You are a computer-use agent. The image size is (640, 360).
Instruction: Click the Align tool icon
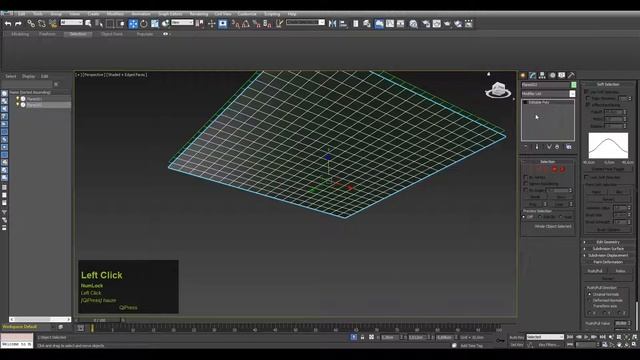[343, 24]
